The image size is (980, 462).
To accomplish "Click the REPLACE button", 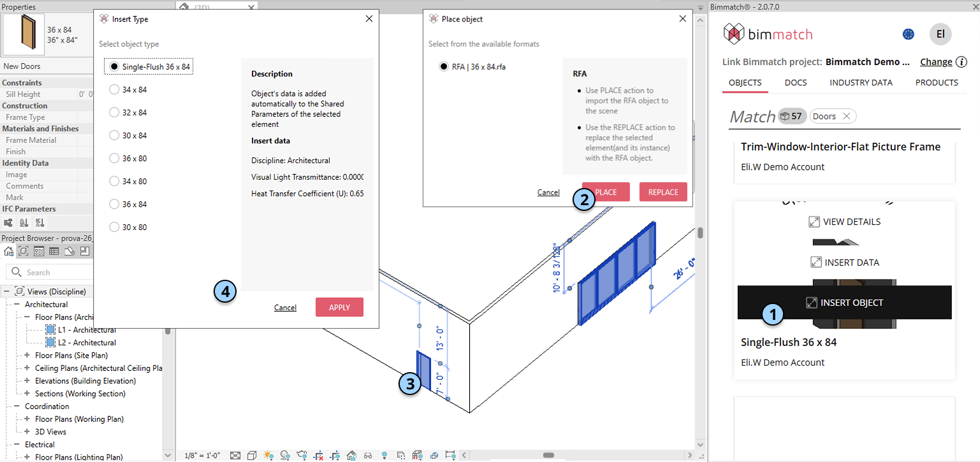I will point(663,192).
